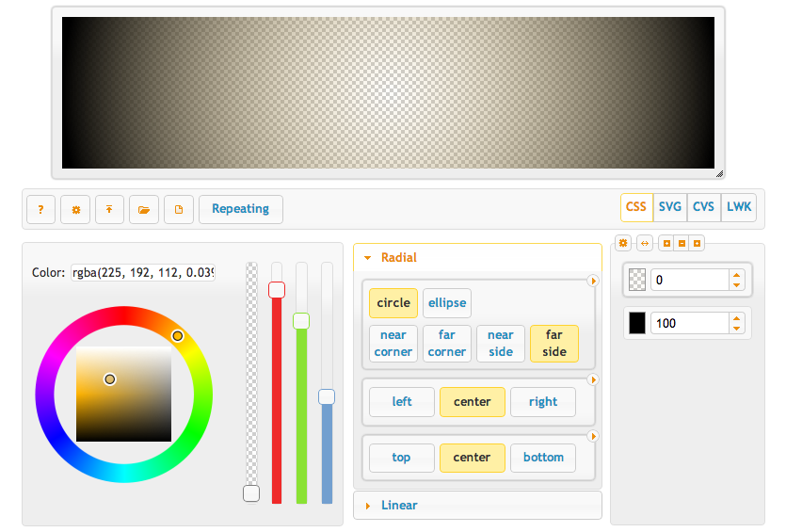Select the ellipse shape option
786x532 pixels.
[447, 303]
